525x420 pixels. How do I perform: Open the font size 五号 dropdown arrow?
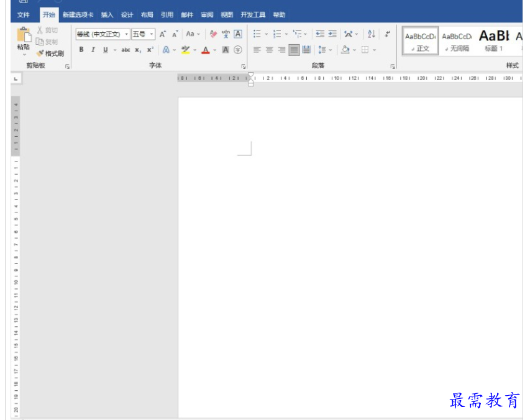[152, 34]
